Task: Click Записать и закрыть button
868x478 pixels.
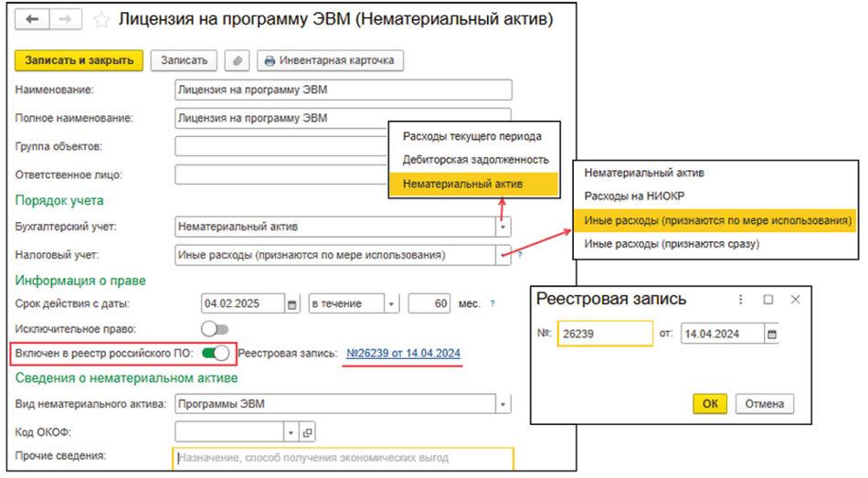Action: pyautogui.click(x=79, y=60)
